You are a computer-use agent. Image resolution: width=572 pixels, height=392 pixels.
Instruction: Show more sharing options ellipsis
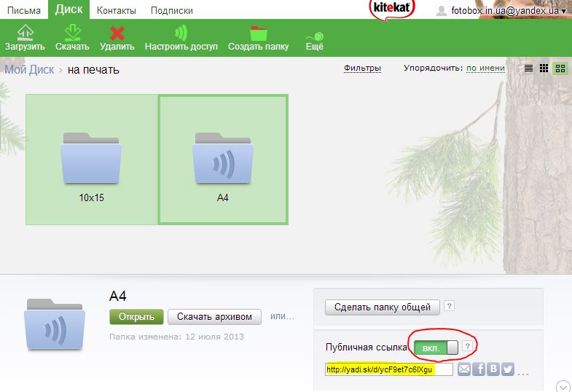click(x=523, y=373)
